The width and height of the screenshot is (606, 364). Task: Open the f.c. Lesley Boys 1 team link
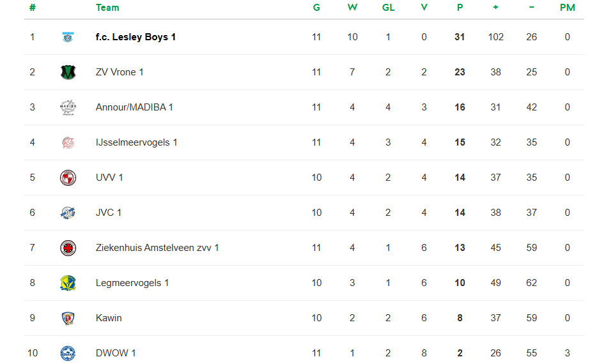click(x=136, y=37)
